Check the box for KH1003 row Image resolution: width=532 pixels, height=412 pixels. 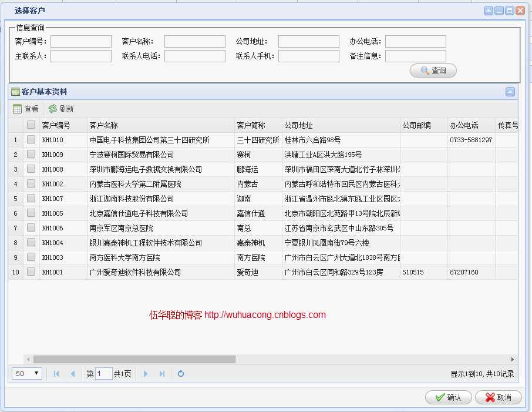[31, 257]
